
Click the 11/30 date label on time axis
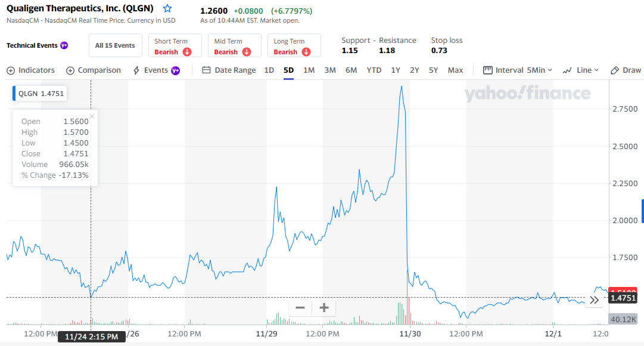(410, 333)
